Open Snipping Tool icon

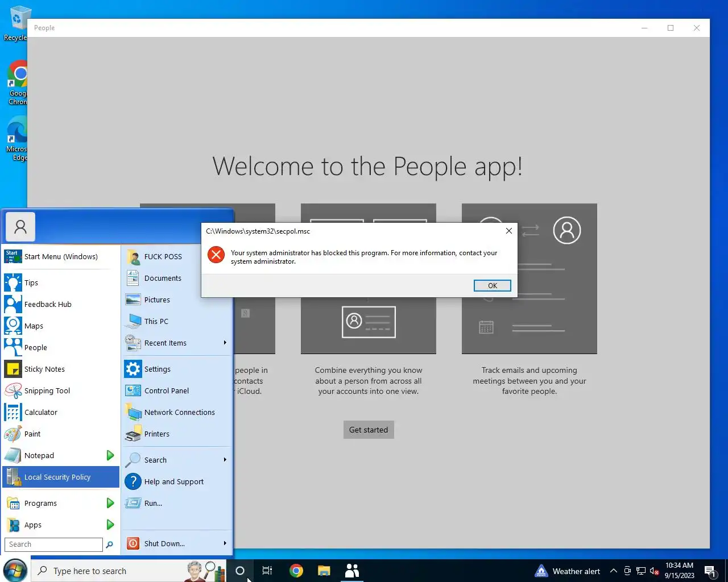pos(13,390)
